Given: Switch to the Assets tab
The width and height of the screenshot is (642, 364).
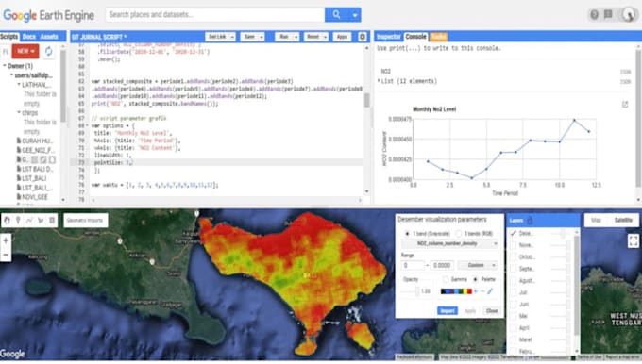Looking at the screenshot, I should (x=49, y=37).
